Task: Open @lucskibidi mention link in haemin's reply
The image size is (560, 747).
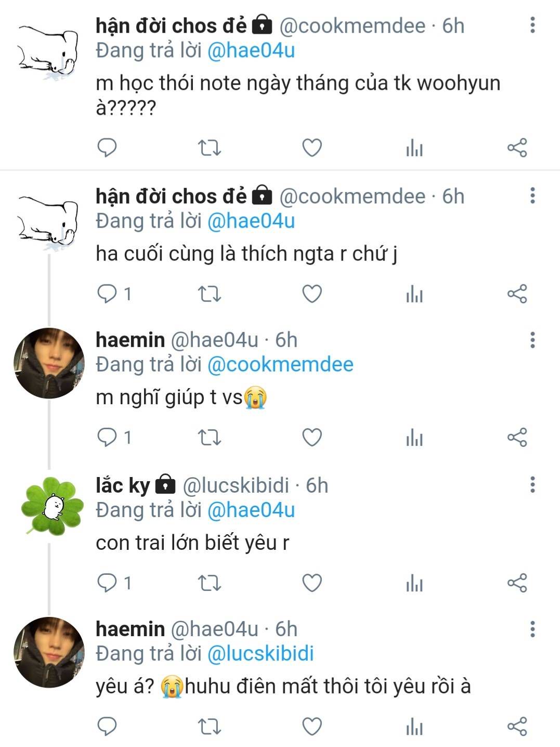Action: pos(261,654)
